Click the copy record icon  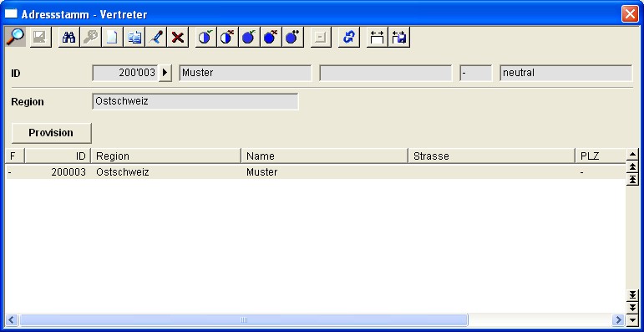point(134,38)
